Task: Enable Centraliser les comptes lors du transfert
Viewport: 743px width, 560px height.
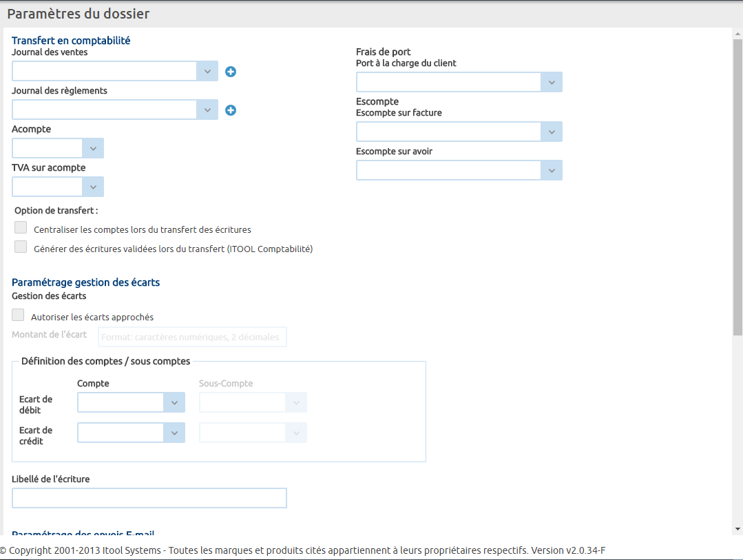Action: click(x=21, y=228)
